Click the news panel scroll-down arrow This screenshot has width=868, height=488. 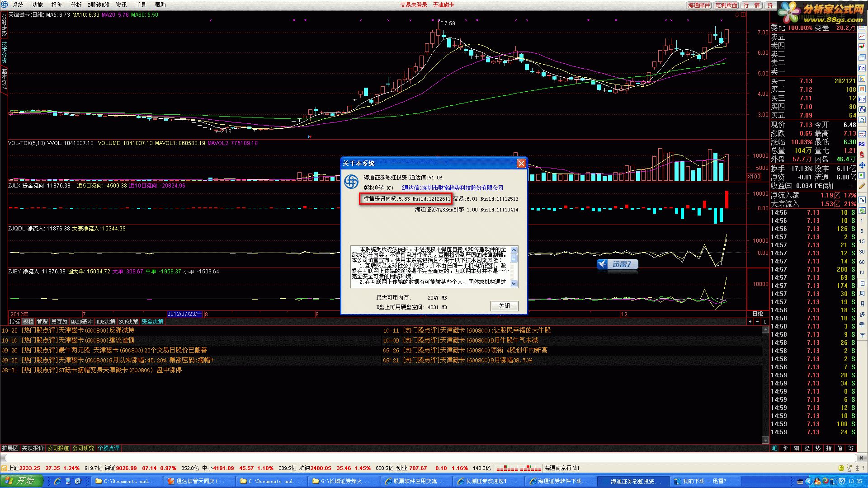(765, 440)
